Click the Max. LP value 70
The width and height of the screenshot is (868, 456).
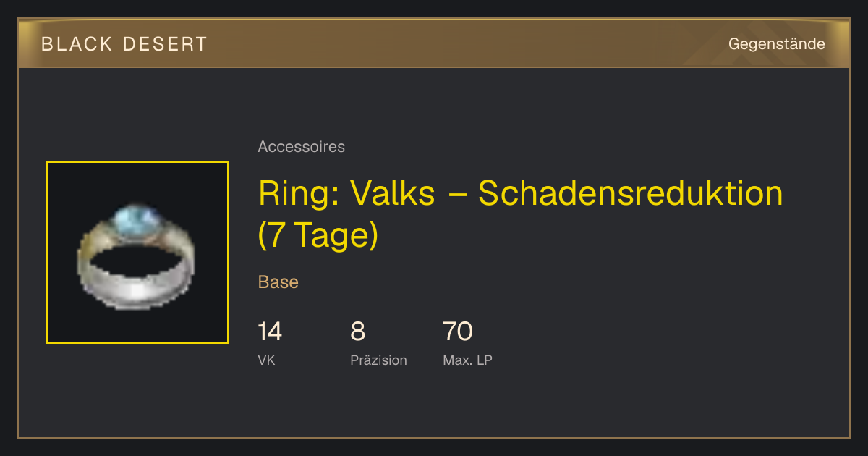point(458,332)
